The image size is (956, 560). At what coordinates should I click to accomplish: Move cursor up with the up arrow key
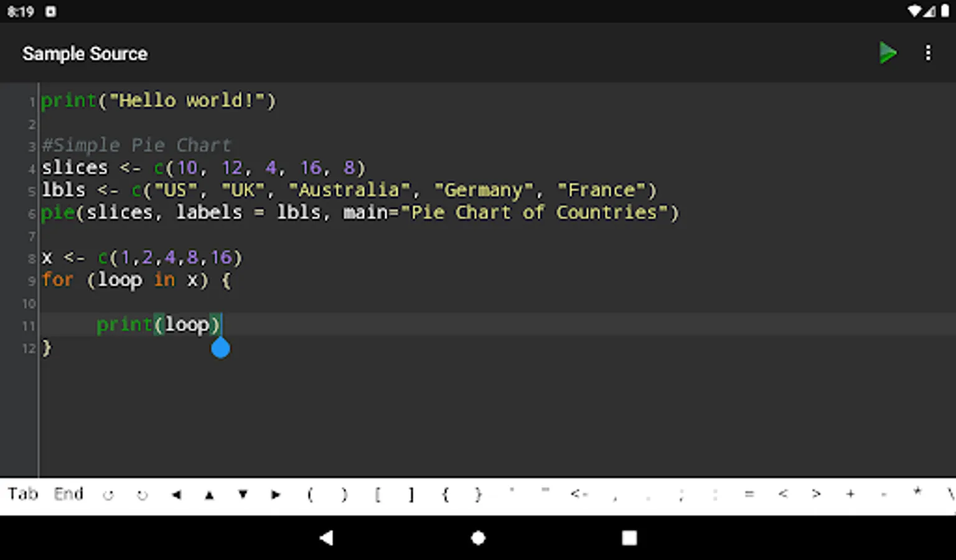209,495
